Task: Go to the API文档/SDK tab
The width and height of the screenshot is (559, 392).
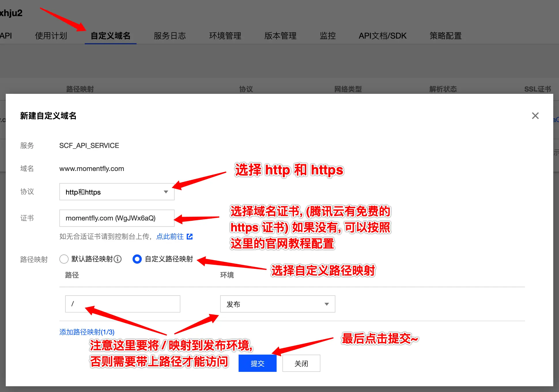Action: point(382,36)
